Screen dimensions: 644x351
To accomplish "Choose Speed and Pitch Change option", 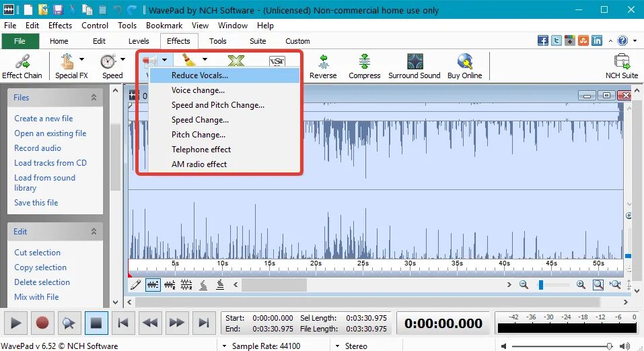I will [225, 105].
